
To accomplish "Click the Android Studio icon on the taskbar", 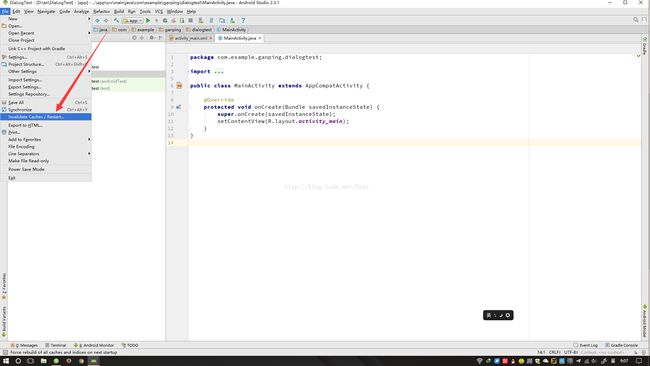I will pyautogui.click(x=94, y=361).
